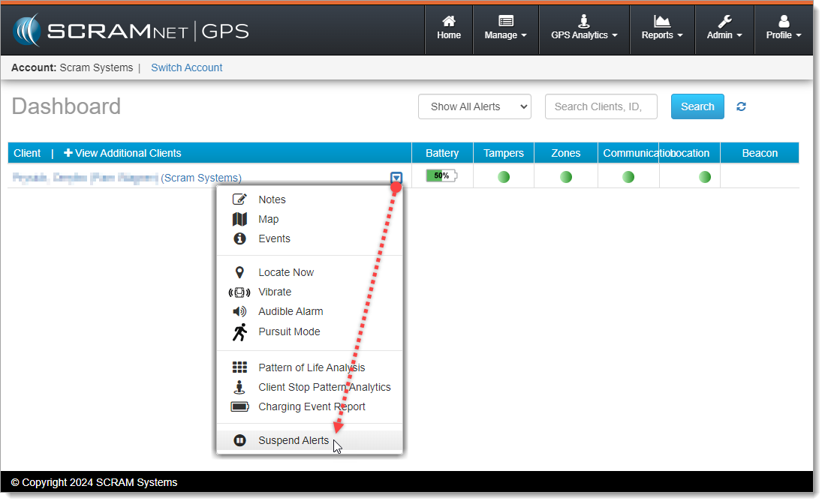Click the green Communication status indicator

point(628,177)
